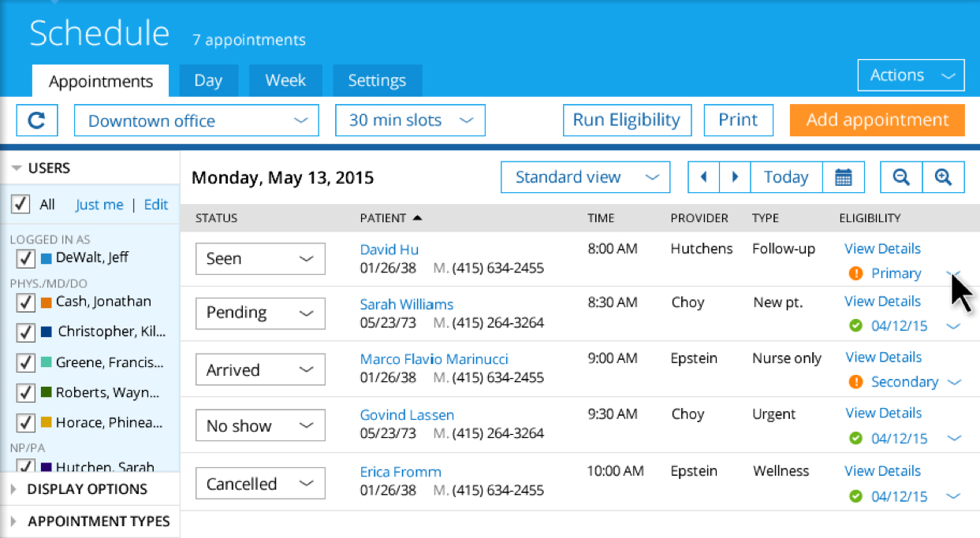Click the Add appointment button

click(x=877, y=121)
